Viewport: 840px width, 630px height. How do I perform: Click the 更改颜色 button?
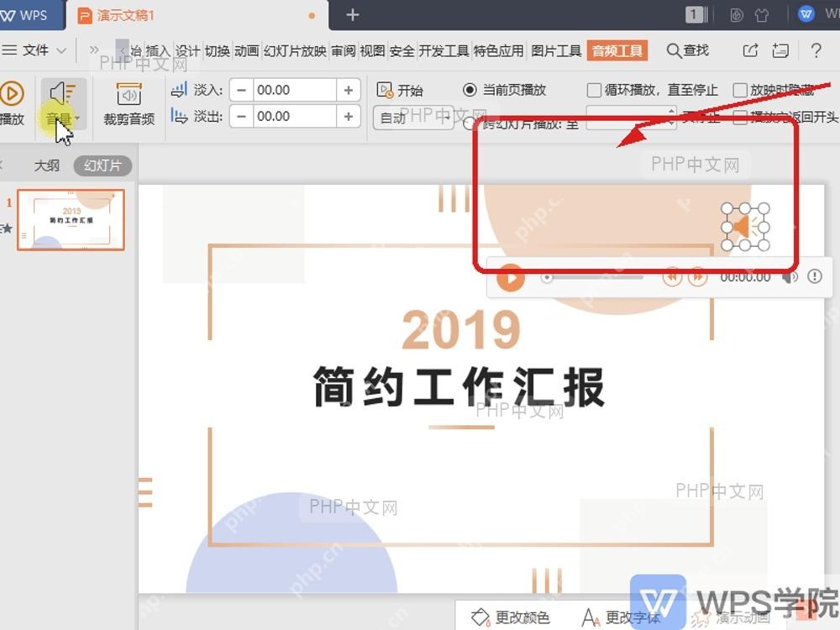coord(511,617)
